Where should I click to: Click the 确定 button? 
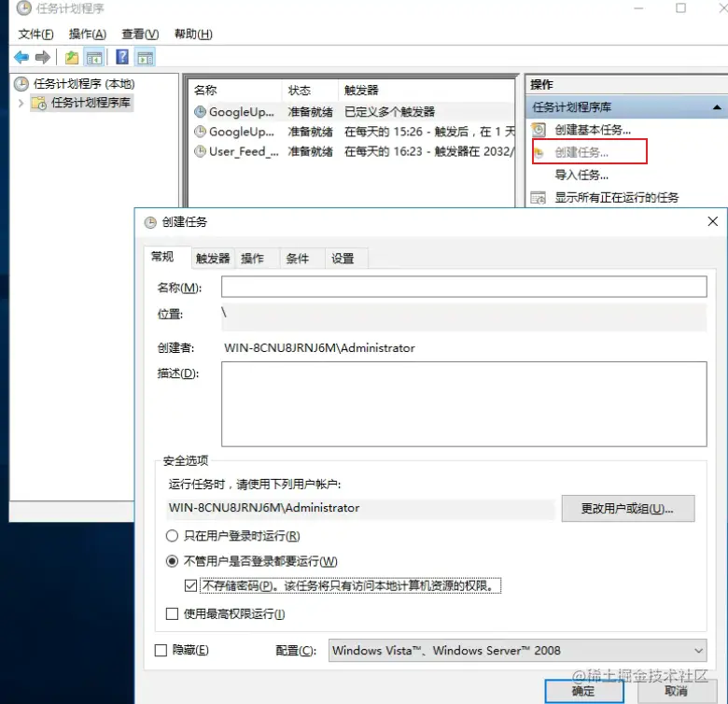click(x=583, y=692)
